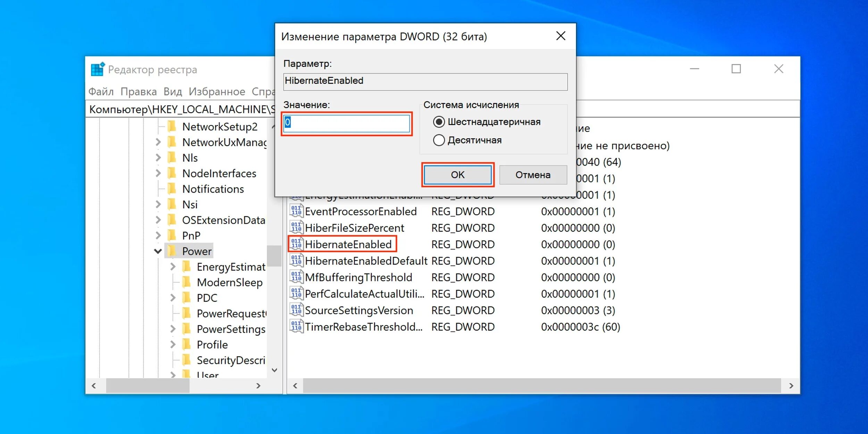This screenshot has width=868, height=434.
Task: Click the TimerRebaseThreshold value icon
Action: point(296,327)
